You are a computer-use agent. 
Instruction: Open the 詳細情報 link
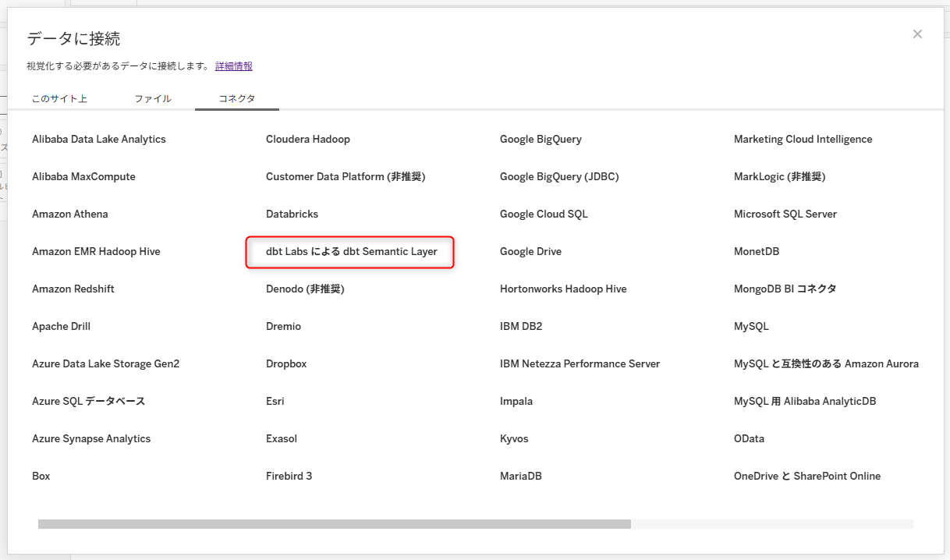[234, 66]
